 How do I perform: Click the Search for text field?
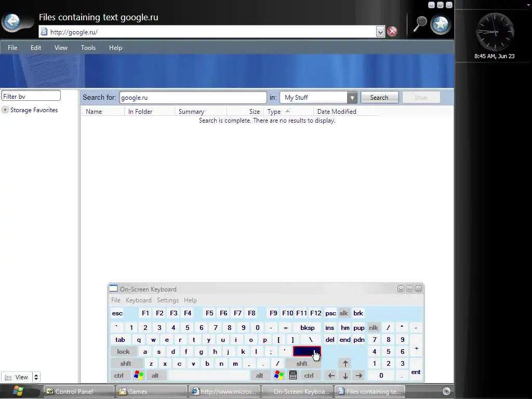193,98
